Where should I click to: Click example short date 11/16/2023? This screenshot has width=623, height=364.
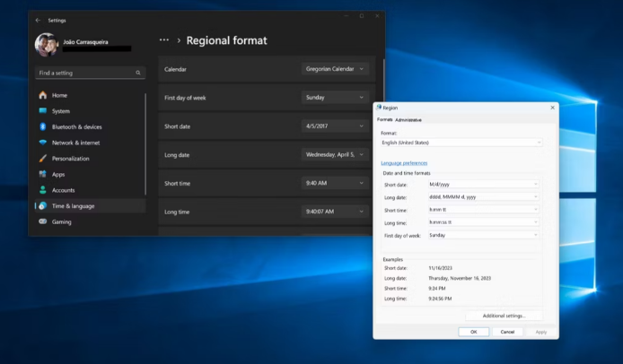tap(440, 268)
